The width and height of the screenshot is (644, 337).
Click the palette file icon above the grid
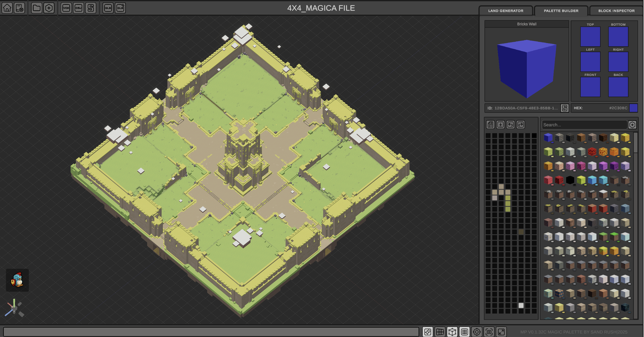click(490, 125)
